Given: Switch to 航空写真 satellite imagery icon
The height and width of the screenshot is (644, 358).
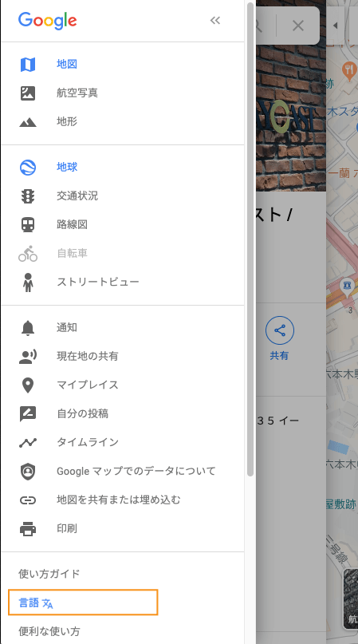Looking at the screenshot, I should pos(28,93).
